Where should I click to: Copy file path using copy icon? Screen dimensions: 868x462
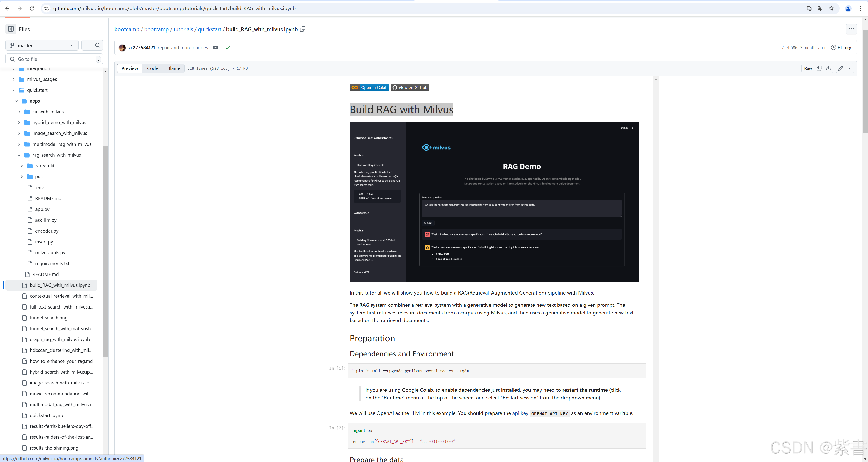click(x=303, y=29)
